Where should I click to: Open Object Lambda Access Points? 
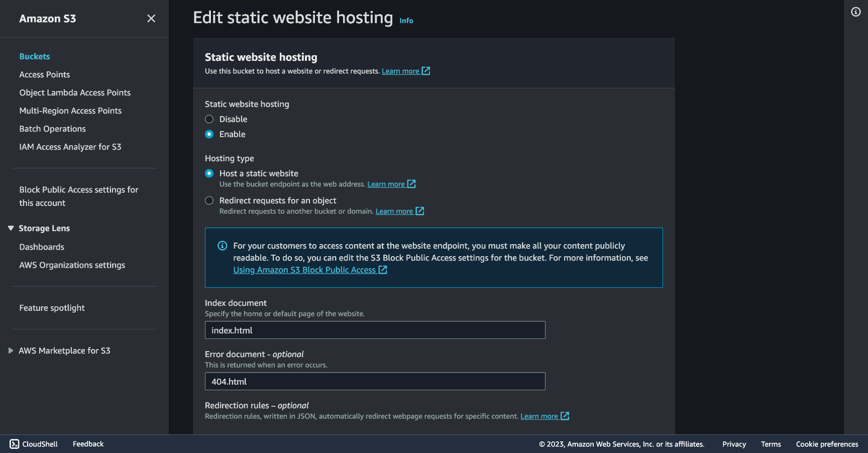(x=75, y=92)
